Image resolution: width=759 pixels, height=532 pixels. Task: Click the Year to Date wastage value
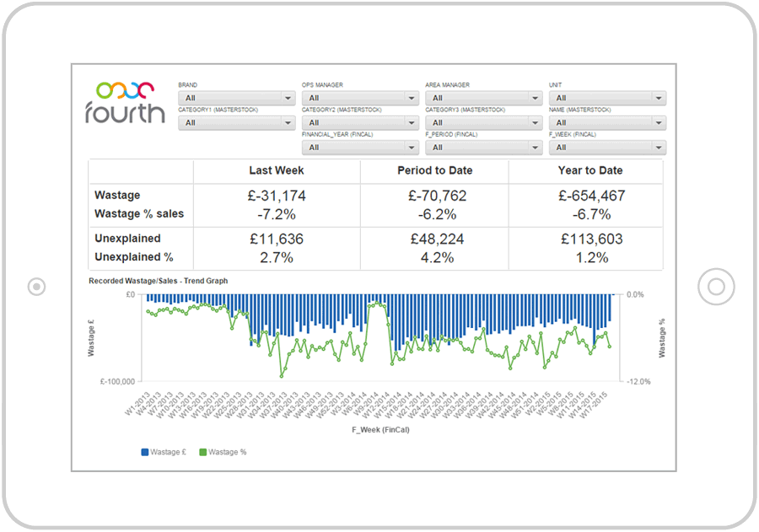591,196
